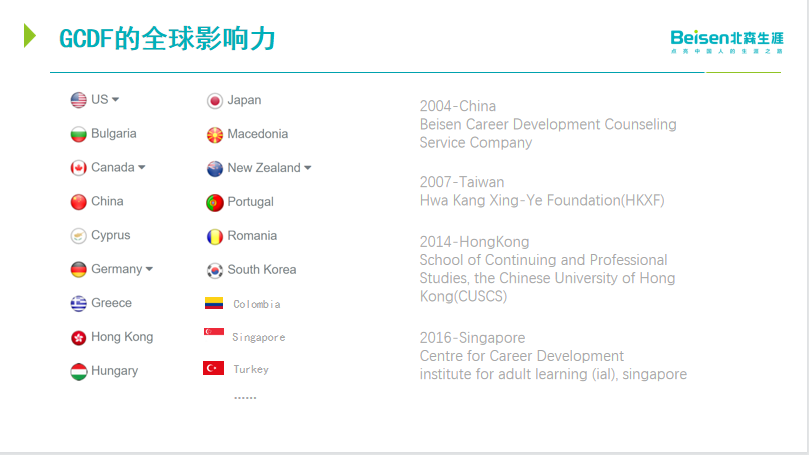The width and height of the screenshot is (809, 455).
Task: Click the Macedonia flag icon
Action: pyautogui.click(x=215, y=134)
